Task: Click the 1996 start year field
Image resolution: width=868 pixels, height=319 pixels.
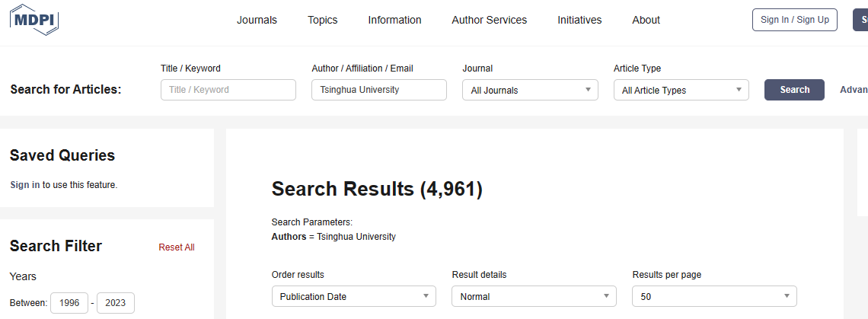Action: 69,303
